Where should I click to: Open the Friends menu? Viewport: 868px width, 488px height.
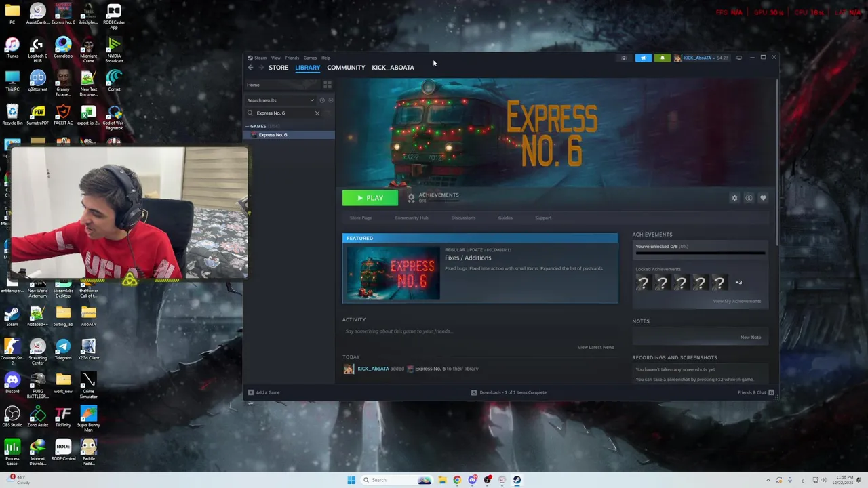click(292, 58)
